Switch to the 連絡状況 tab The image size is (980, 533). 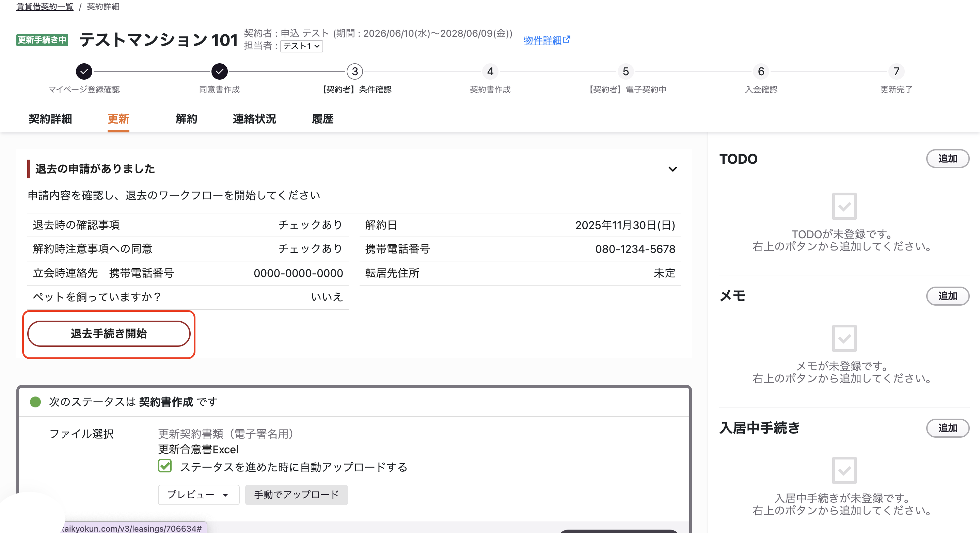point(254,119)
